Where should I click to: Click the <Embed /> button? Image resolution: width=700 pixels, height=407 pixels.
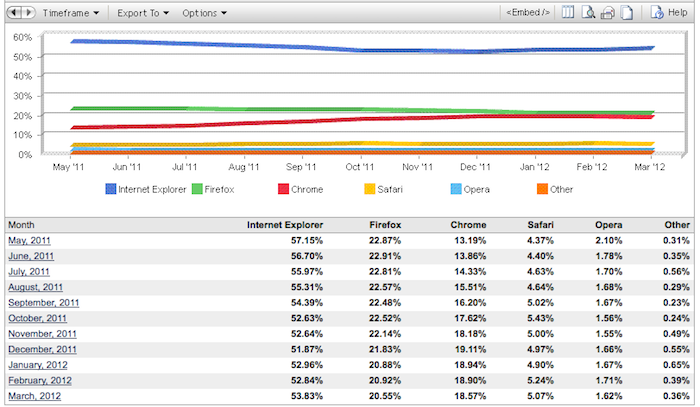[x=528, y=12]
